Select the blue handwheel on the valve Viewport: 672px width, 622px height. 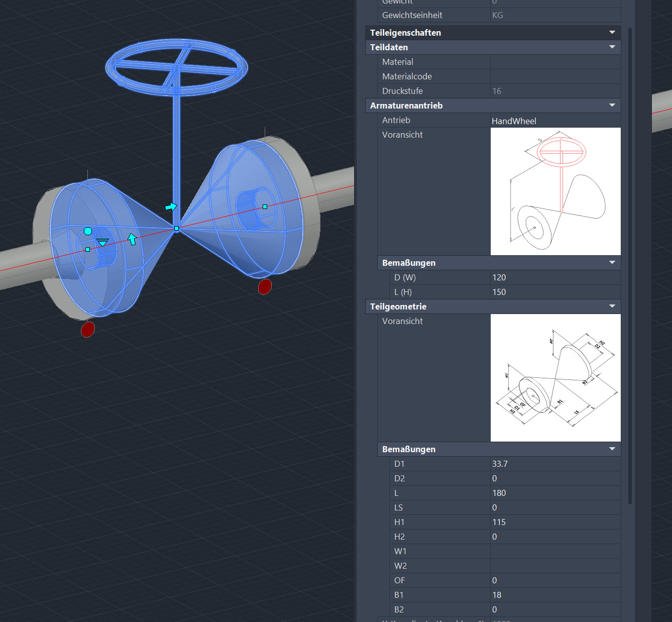point(176,65)
